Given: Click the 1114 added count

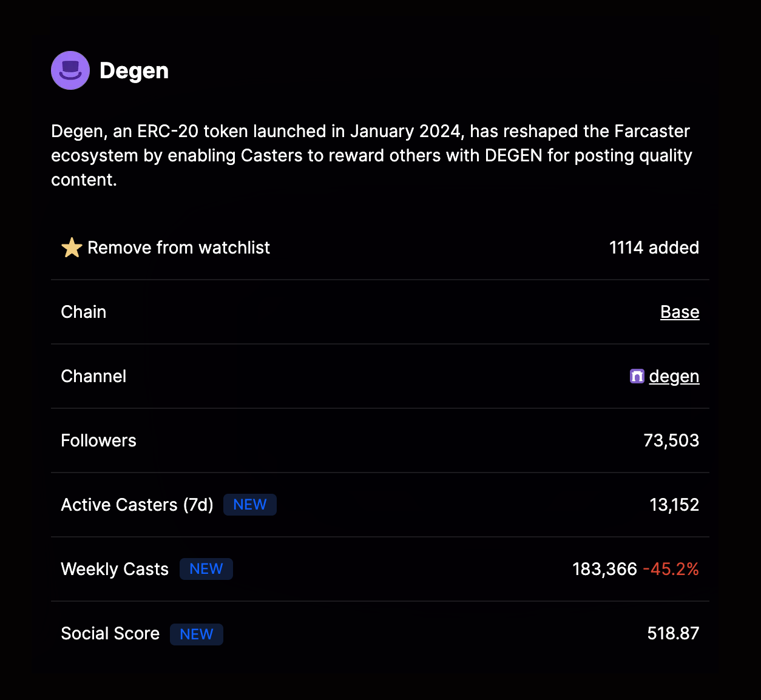Looking at the screenshot, I should tap(654, 247).
